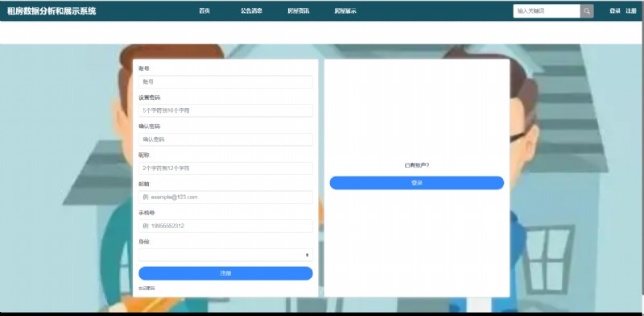The height and width of the screenshot is (316, 644).
Task: Click the 已有账户? text
Action: [417, 165]
